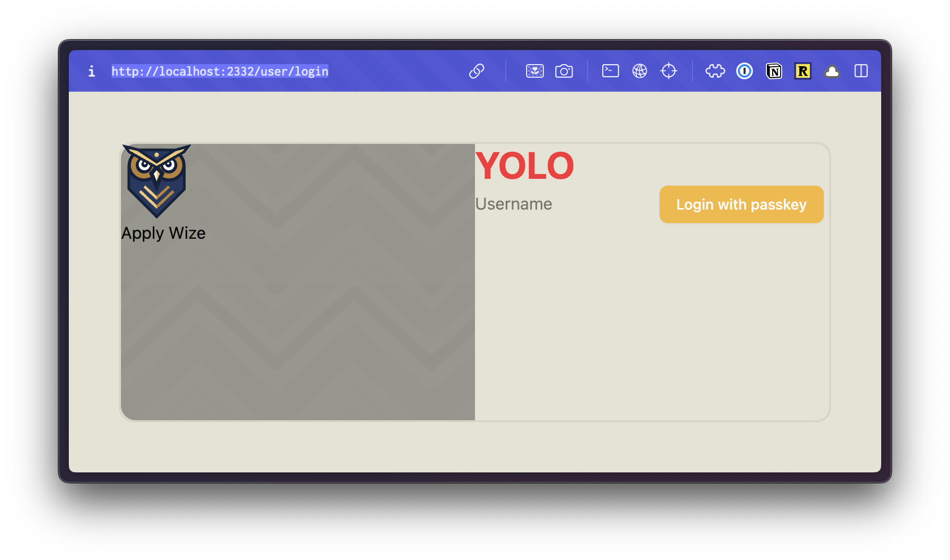950x560 pixels.
Task: Open the developer console terminal icon
Action: tap(610, 71)
